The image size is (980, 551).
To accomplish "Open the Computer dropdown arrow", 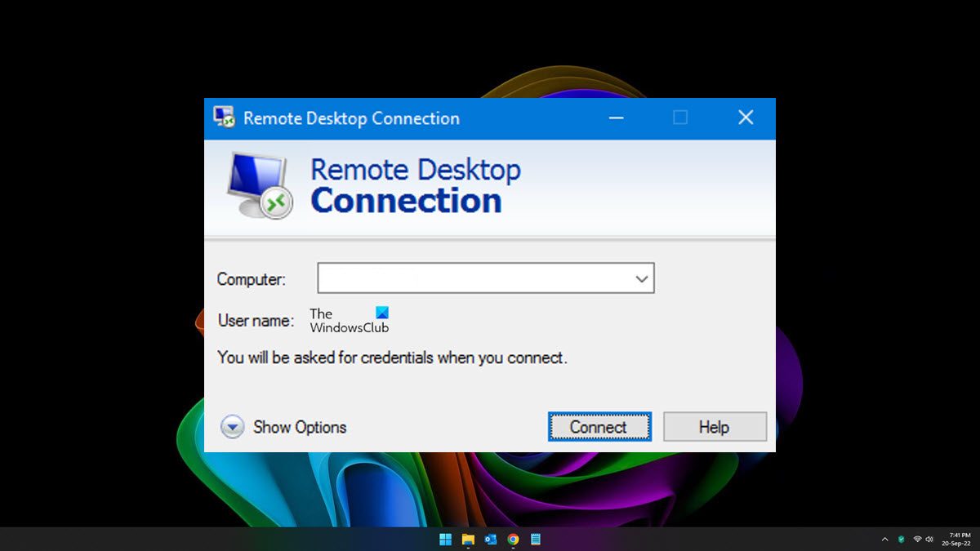I will pyautogui.click(x=642, y=278).
